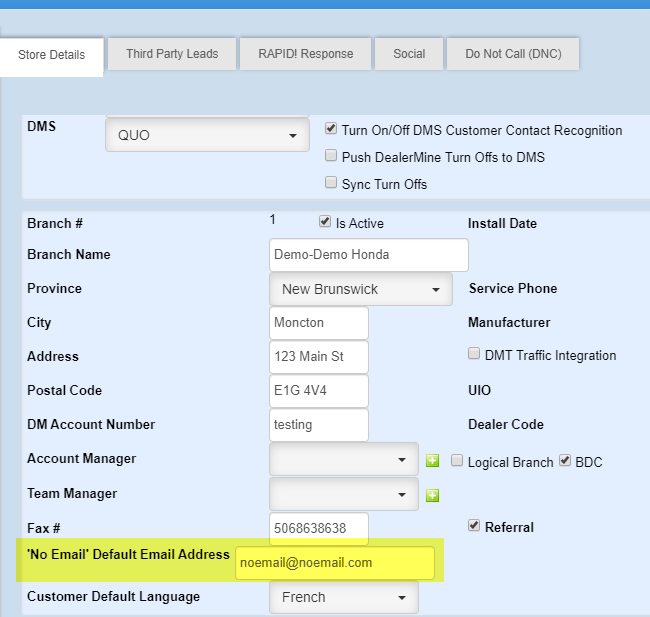Image resolution: width=650 pixels, height=617 pixels.
Task: Click green plus icon beside Team Manager
Action: 433,495
